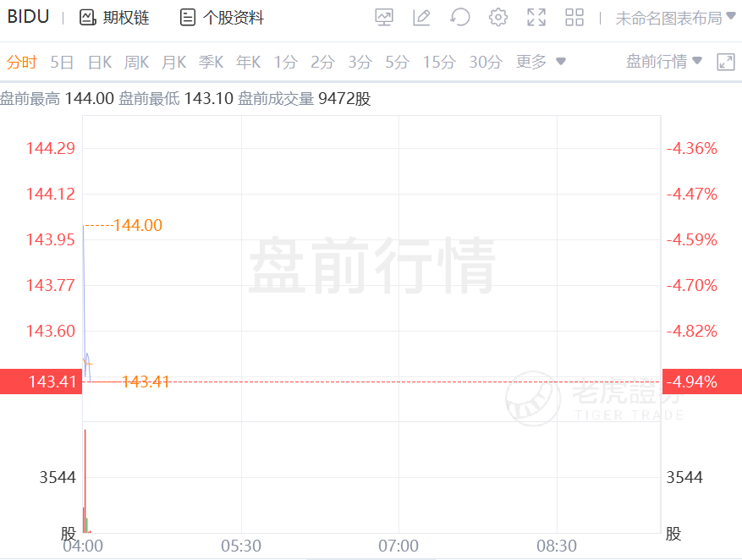Image resolution: width=742 pixels, height=560 pixels.
Task: Click the 143.60 price axis label
Action: pyautogui.click(x=50, y=331)
